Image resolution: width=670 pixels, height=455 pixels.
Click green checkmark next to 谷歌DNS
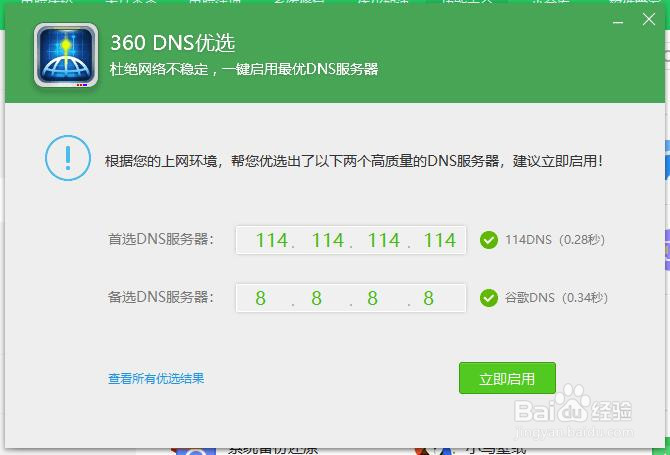coord(488,298)
